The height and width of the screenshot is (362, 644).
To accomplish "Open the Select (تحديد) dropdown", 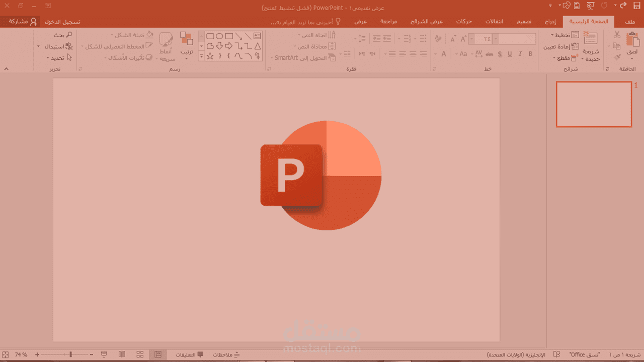I will click(58, 57).
